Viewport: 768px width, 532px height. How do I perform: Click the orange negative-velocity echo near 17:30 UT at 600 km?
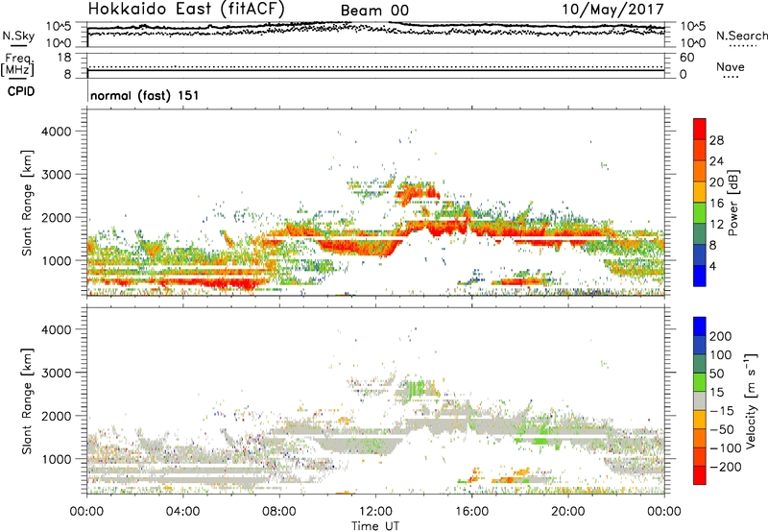coord(512,476)
